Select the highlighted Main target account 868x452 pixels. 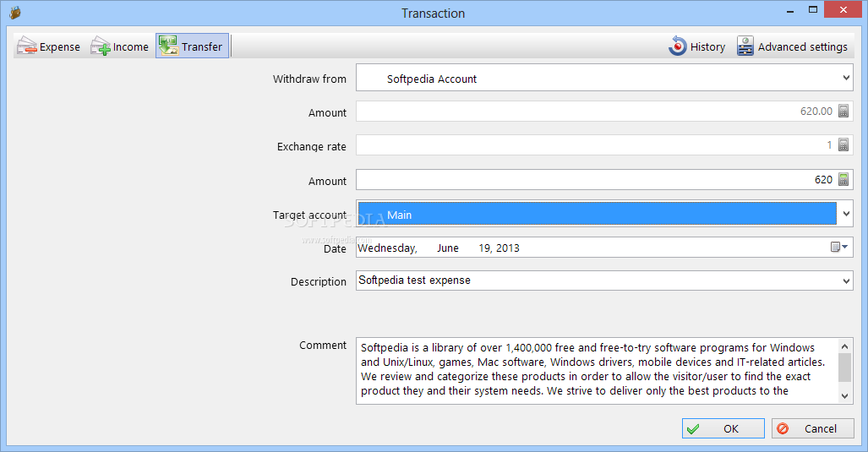pos(598,214)
